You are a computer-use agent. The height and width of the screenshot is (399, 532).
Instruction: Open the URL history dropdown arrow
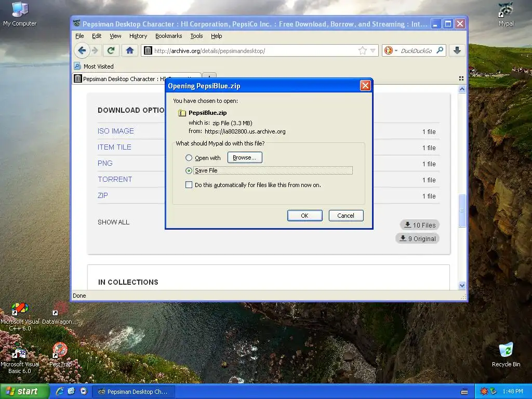(x=373, y=50)
